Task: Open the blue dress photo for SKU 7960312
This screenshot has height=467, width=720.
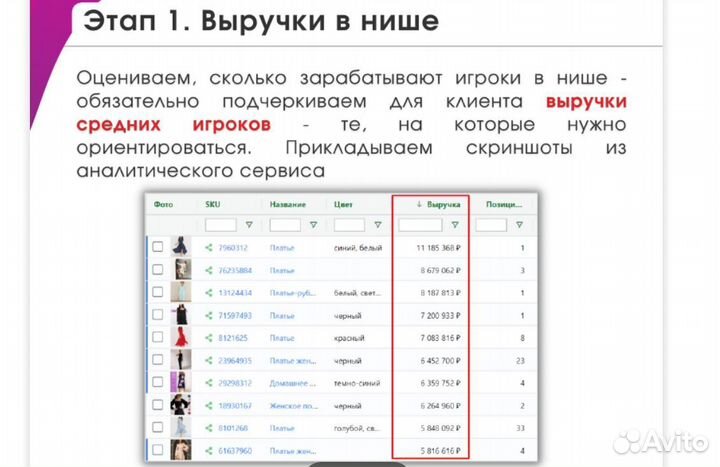Action: 181,247
